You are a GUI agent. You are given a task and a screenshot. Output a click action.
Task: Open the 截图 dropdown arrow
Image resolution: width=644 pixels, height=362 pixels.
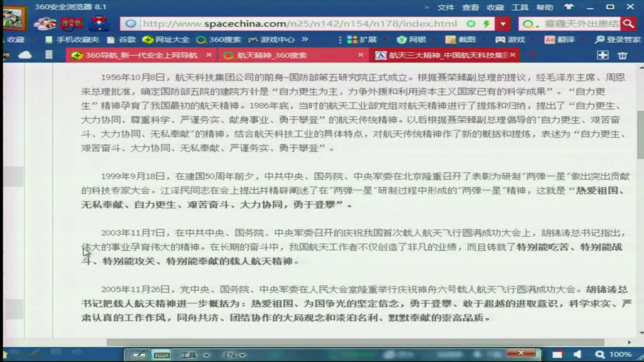[x=484, y=39]
